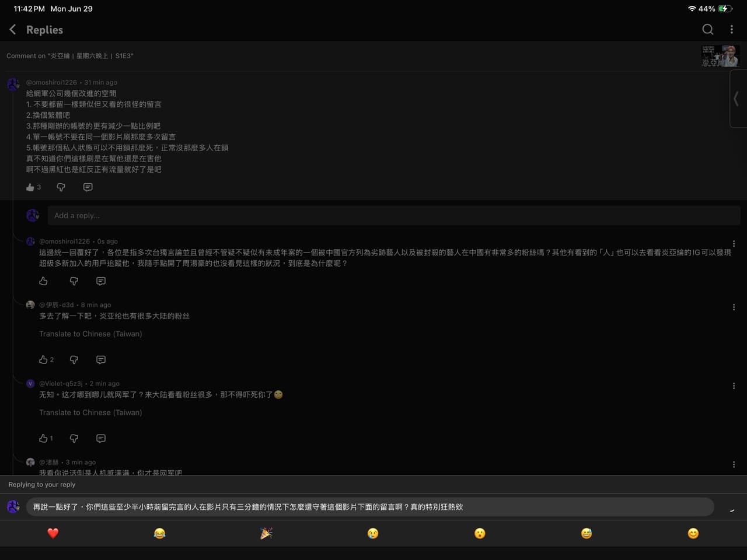
Task: Open options menu for @Violet-q5z3j reply
Action: click(x=734, y=386)
